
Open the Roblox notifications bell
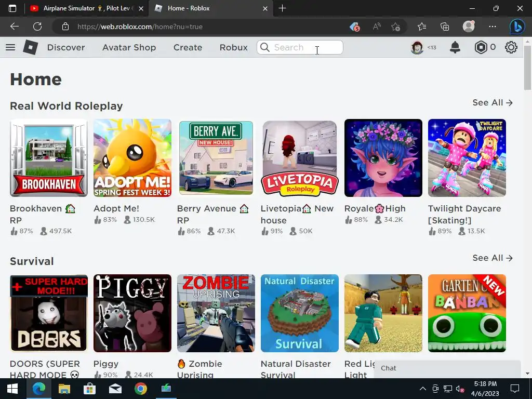click(x=455, y=47)
